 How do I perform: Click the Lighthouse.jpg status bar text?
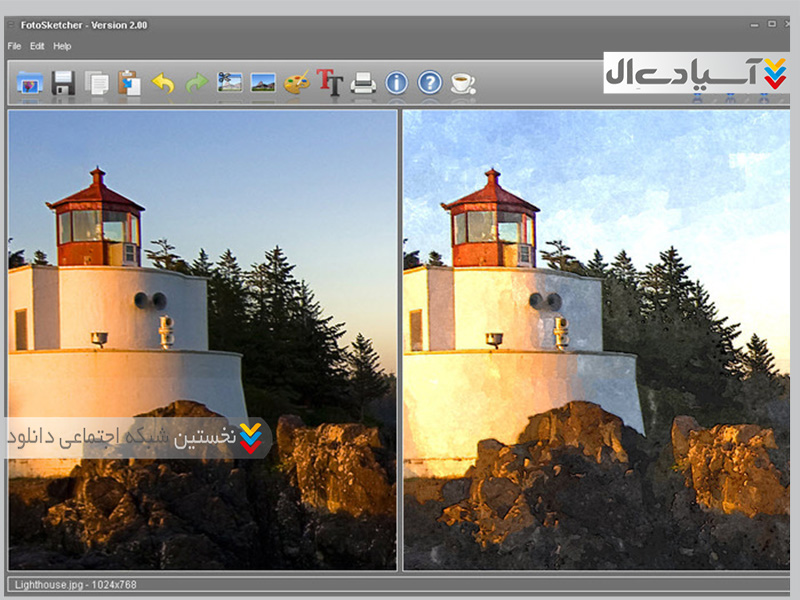pyautogui.click(x=74, y=584)
